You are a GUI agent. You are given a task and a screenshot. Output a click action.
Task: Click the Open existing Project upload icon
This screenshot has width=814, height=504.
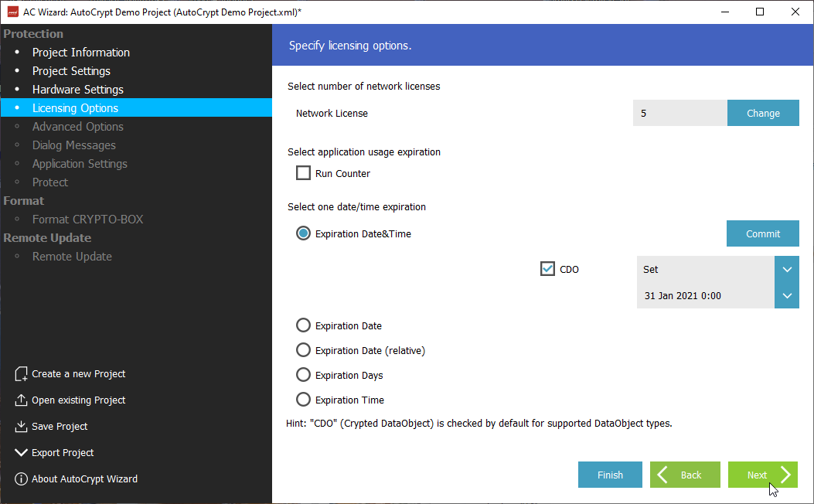21,400
